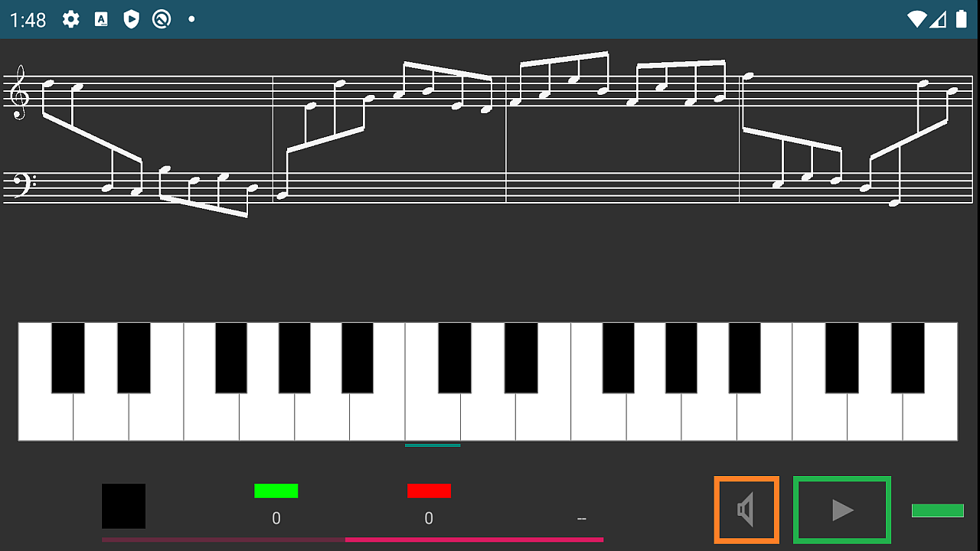Click the green bar beside play button
Image resolution: width=980 pixels, height=551 pixels.
click(938, 510)
